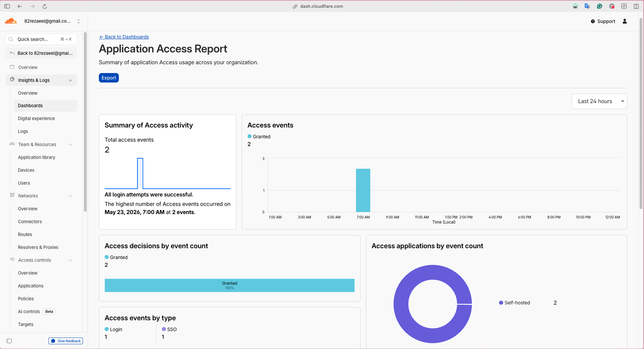Go forward with browser forward arrow
644x349 pixels.
(32, 6)
